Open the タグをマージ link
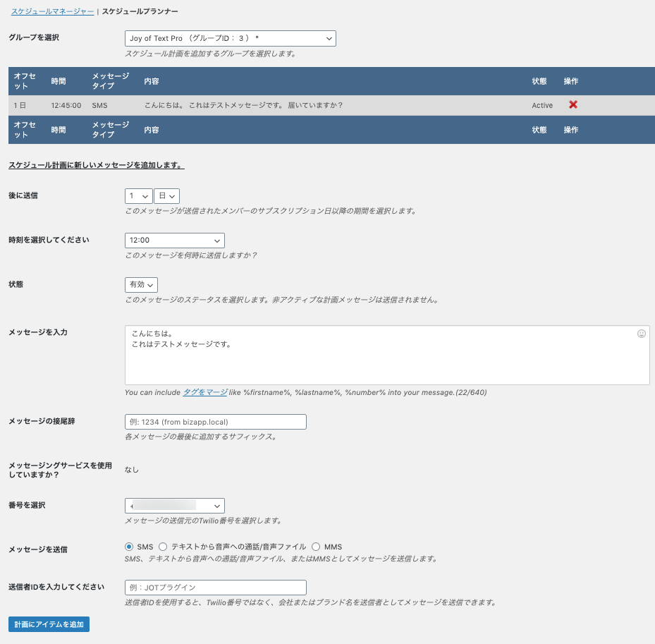655x644 pixels. click(204, 392)
